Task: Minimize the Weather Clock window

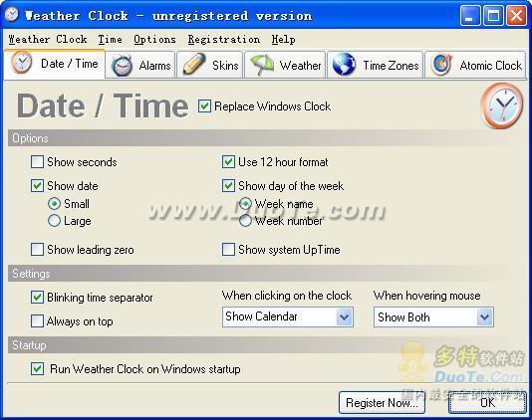Action: tap(470, 15)
